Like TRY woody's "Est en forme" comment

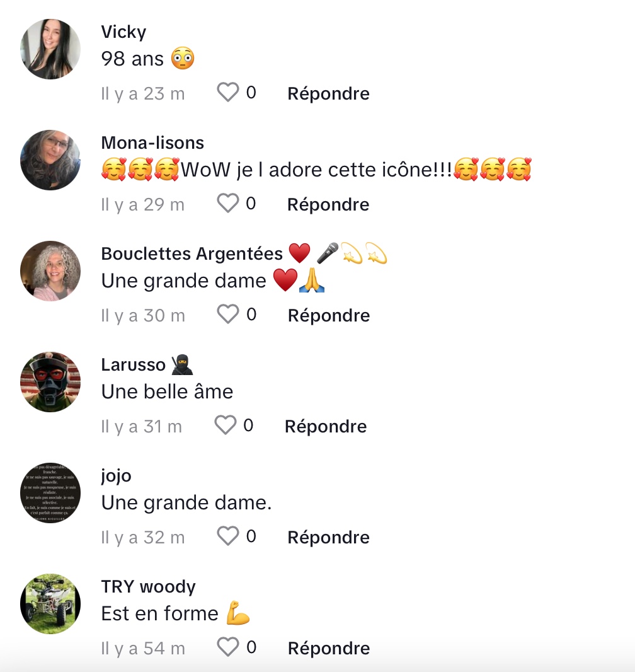coord(228,647)
